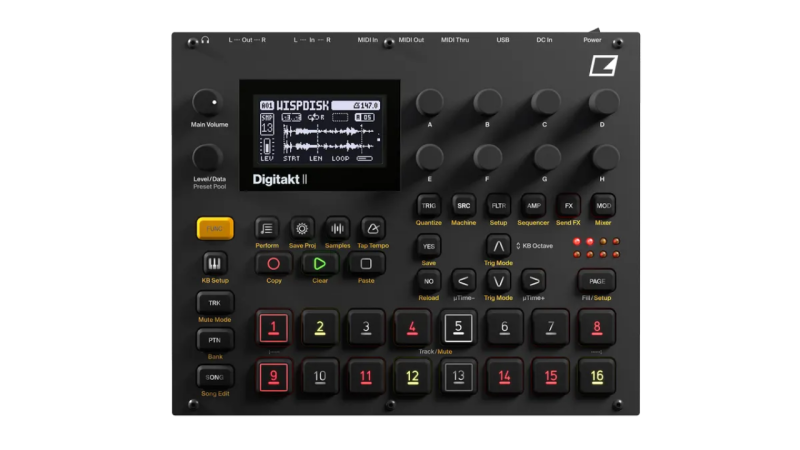800x450 pixels.
Task: Toggle trig key 13
Action: 458,377
